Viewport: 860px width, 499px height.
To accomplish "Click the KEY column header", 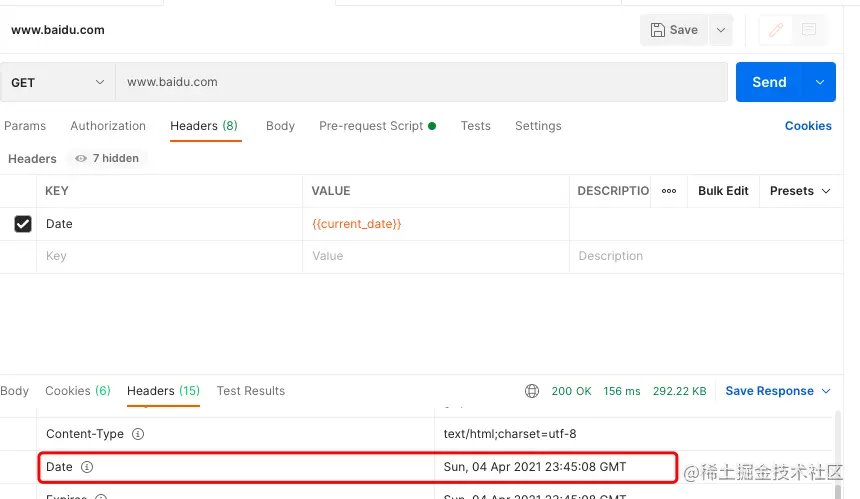I will 57,191.
